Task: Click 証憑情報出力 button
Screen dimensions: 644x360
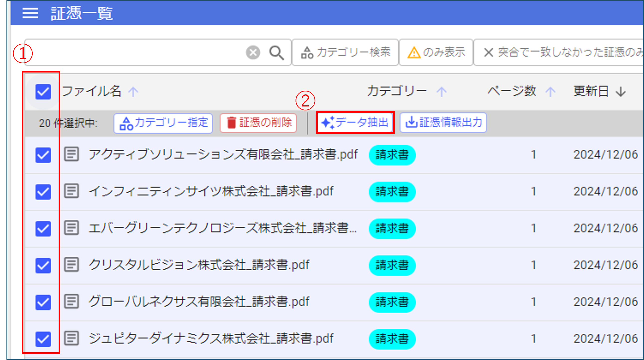Action: 443,122
